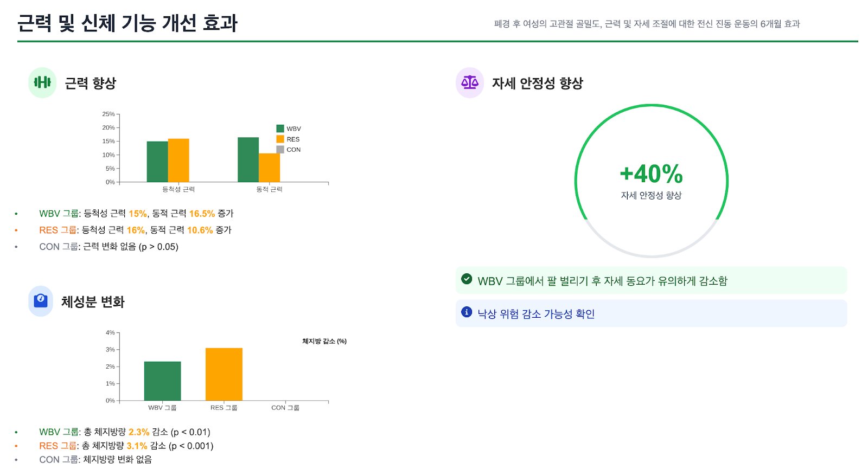Click the gray CON legend swatch
The image size is (868, 475).
pyautogui.click(x=280, y=150)
